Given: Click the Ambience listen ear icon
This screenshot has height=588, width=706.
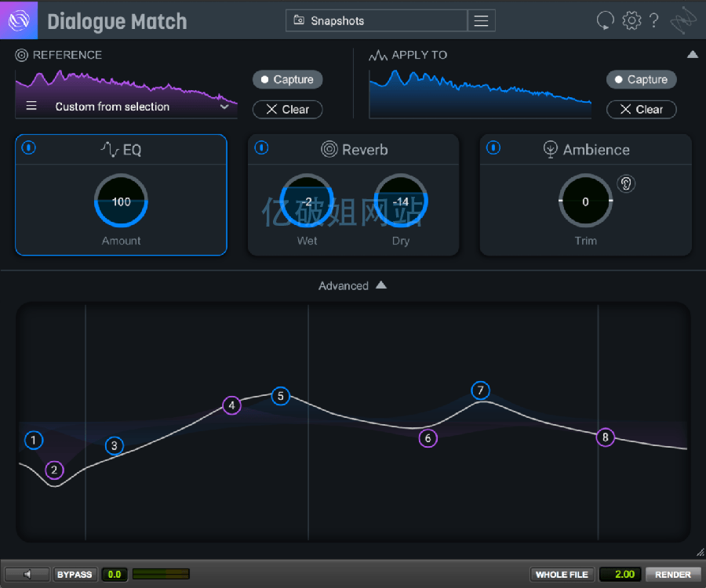Looking at the screenshot, I should [x=626, y=183].
